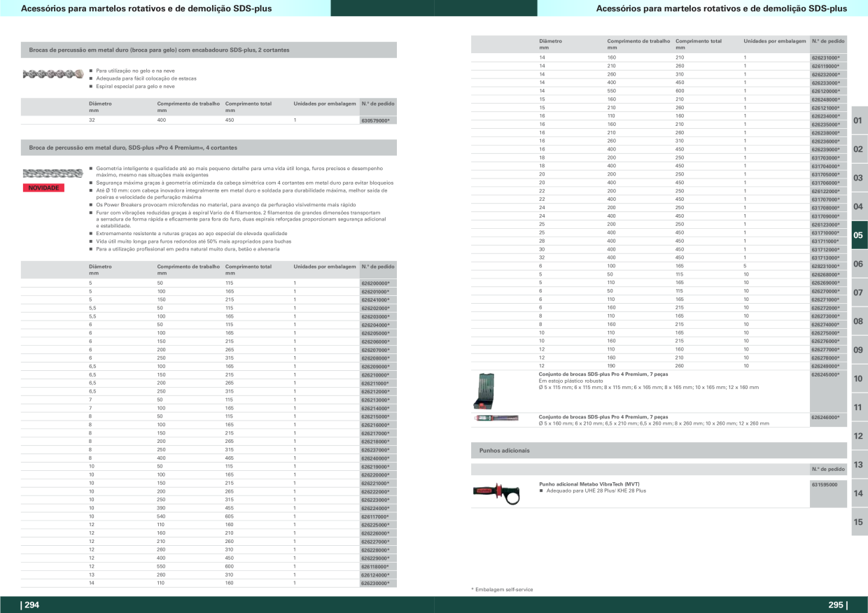The width and height of the screenshot is (868, 613).
Task: Click the red NOVIDADE badge
Action: coord(44,188)
